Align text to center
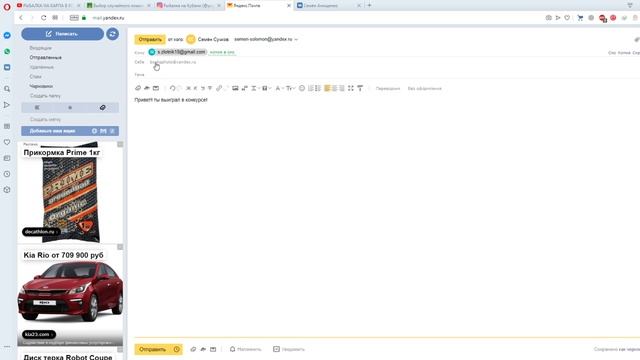This screenshot has height=360, width=640. tap(334, 88)
